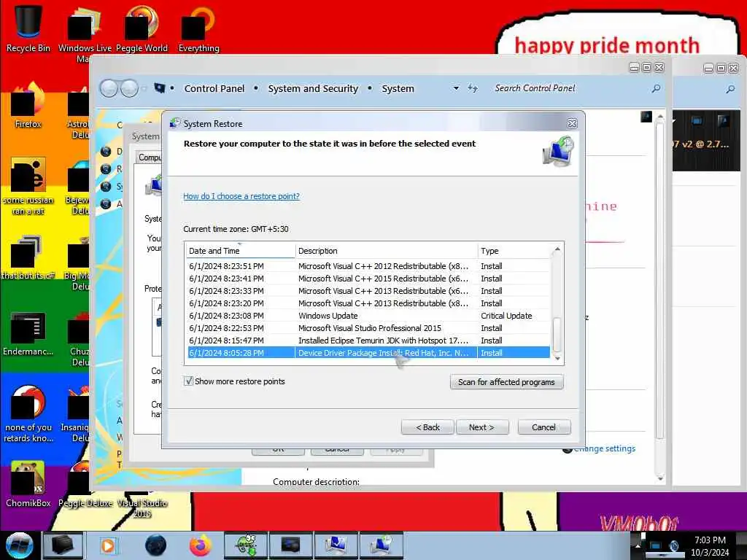Click the Search Control Panel field

pos(569,88)
